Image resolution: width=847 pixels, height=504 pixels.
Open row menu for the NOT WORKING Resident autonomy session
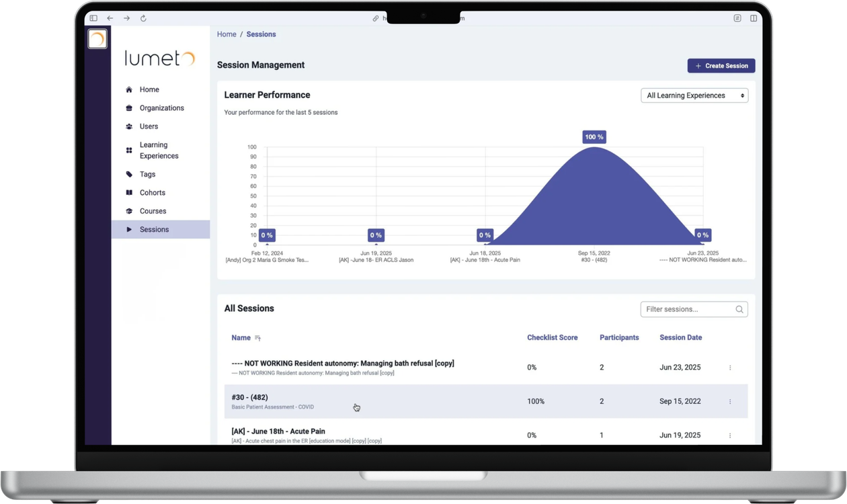730,368
